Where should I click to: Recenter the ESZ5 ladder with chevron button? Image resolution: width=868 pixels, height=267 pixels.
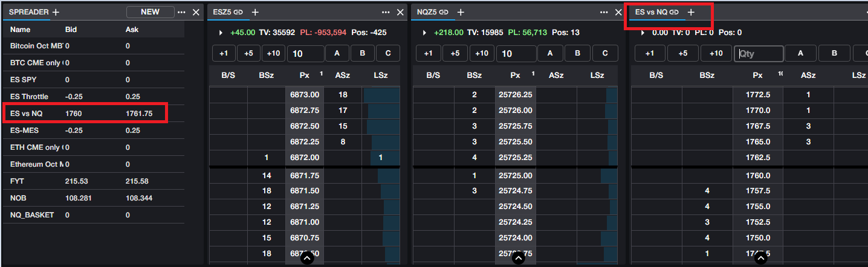306,259
